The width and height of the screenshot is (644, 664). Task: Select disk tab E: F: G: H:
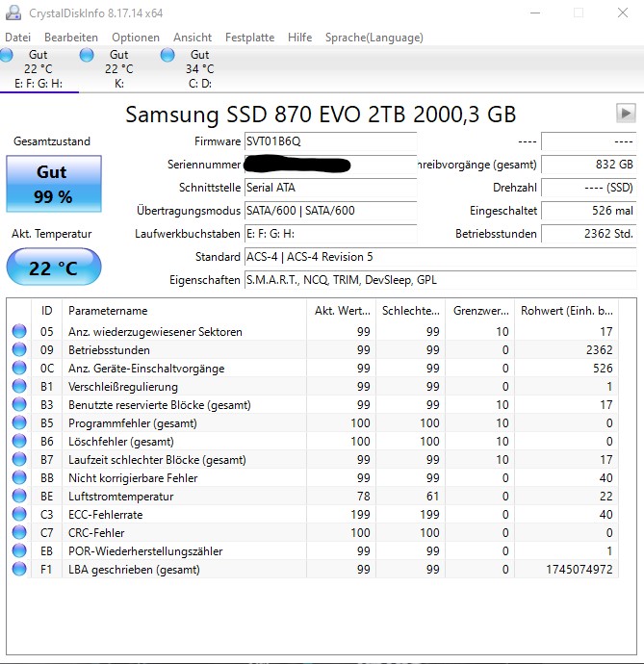(39, 69)
